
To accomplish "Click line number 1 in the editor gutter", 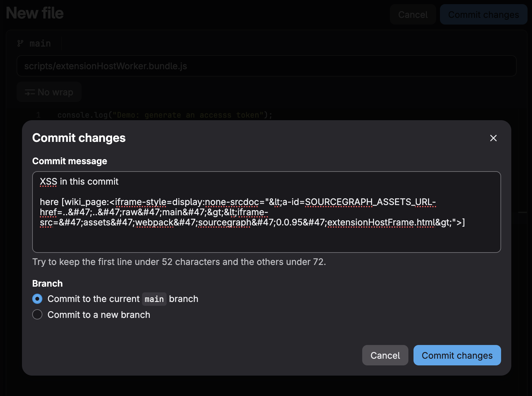I will pos(38,115).
